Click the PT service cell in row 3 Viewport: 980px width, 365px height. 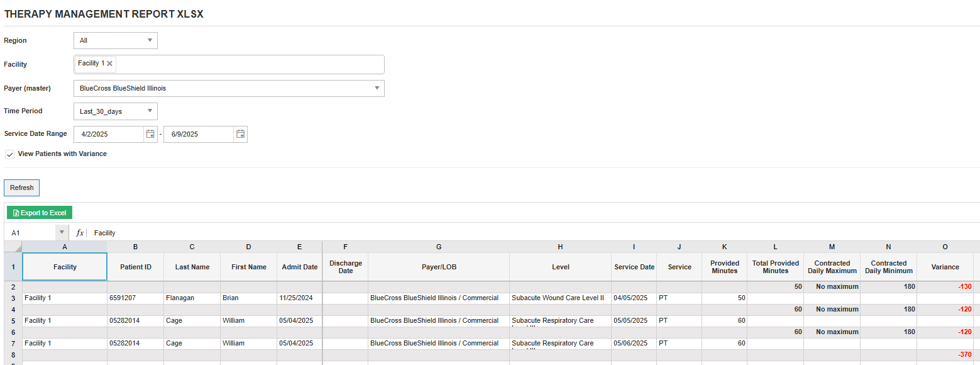pyautogui.click(x=680, y=298)
